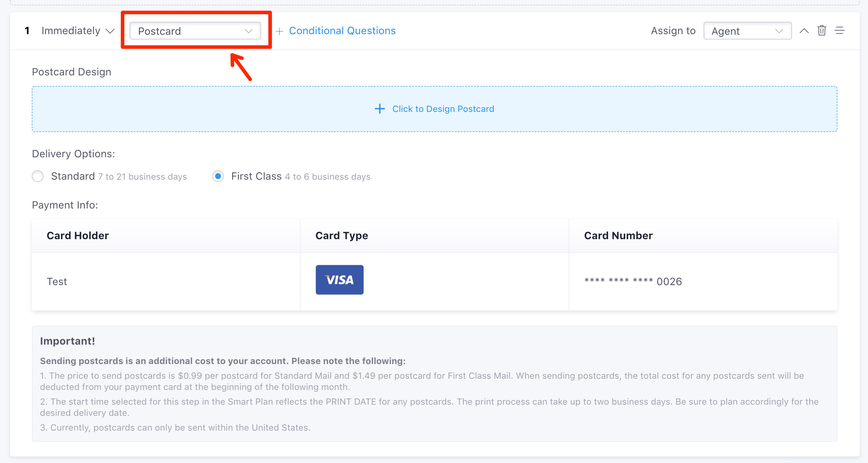Click the chevron arrow in Agent dropdown
This screenshot has width=868, height=463.
[x=779, y=31]
